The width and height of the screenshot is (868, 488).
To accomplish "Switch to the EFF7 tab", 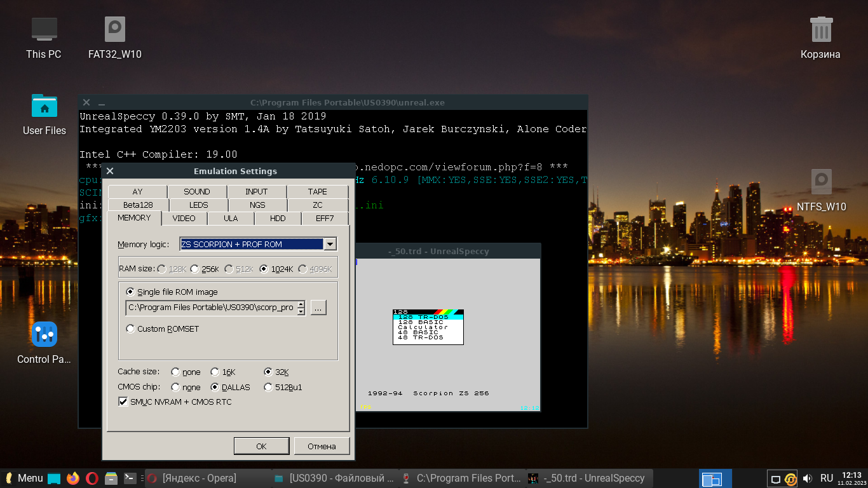I will coord(325,218).
